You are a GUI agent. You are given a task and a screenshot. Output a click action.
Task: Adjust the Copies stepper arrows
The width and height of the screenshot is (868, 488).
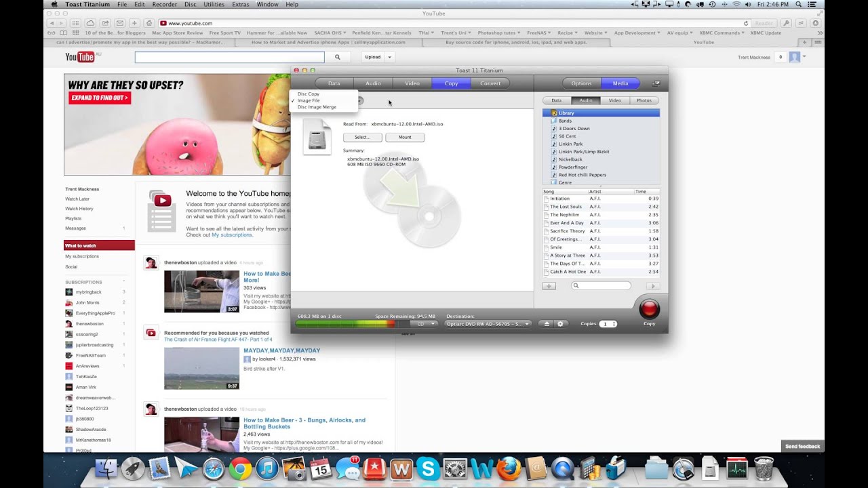click(x=614, y=324)
